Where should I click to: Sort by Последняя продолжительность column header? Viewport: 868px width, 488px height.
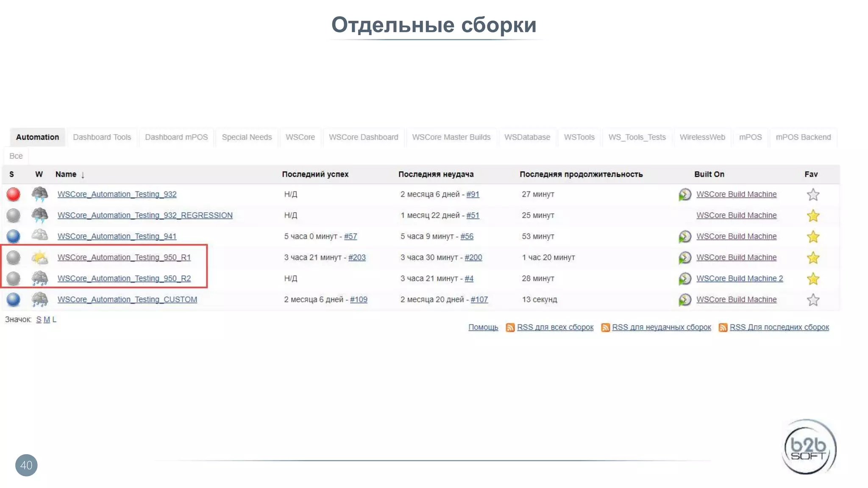pyautogui.click(x=581, y=174)
